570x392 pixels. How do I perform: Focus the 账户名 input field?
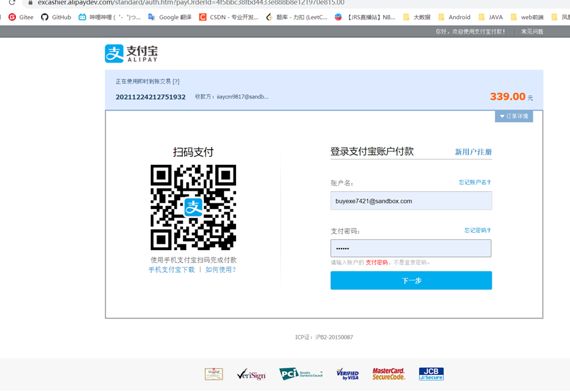(x=411, y=201)
